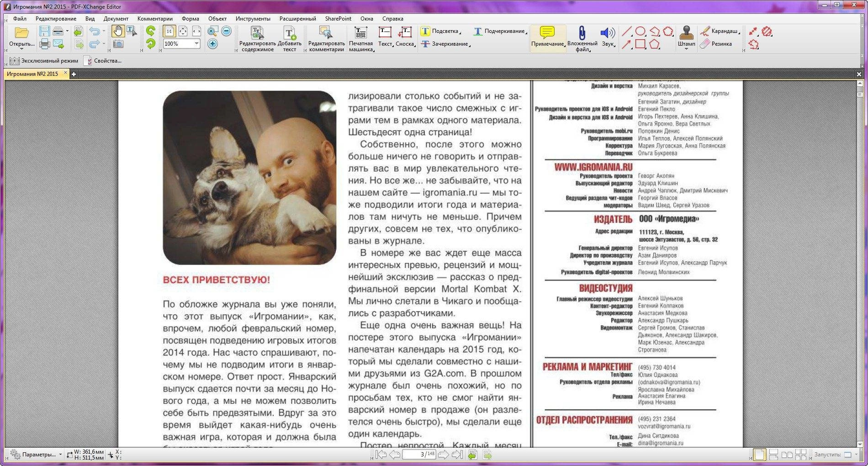868x466 pixels.
Task: Select the Oval drawing tool
Action: pos(640,31)
